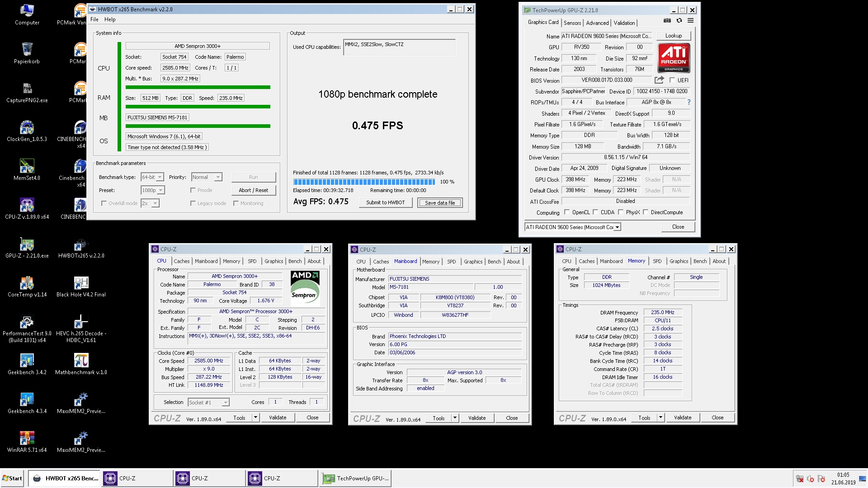868x488 pixels.
Task: Click the CPU green status bar
Action: pos(198,87)
